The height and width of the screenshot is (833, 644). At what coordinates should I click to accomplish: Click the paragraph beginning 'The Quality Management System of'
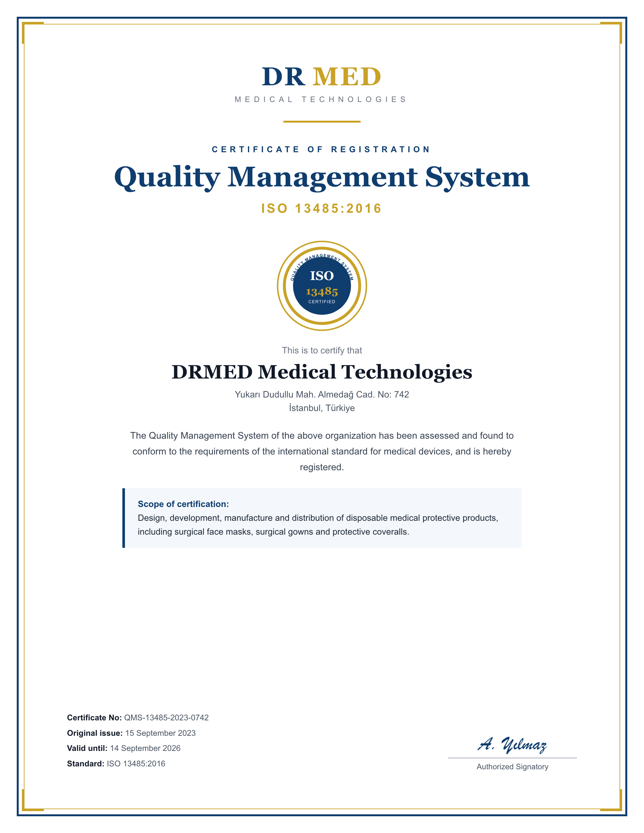[322, 451]
